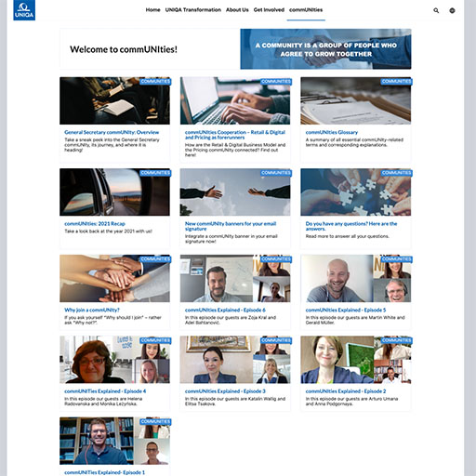
Task: Select the commUNIties tab
Action: [306, 10]
